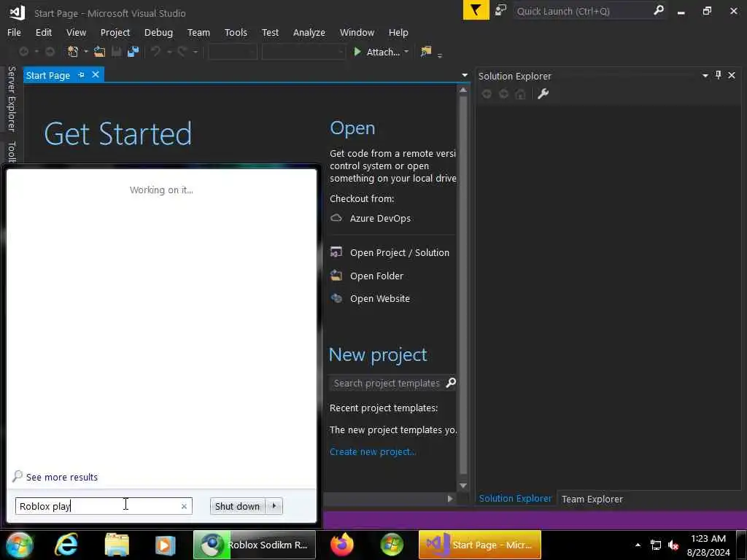747x560 pixels.
Task: Open the notifications flag icon
Action: pos(476,10)
